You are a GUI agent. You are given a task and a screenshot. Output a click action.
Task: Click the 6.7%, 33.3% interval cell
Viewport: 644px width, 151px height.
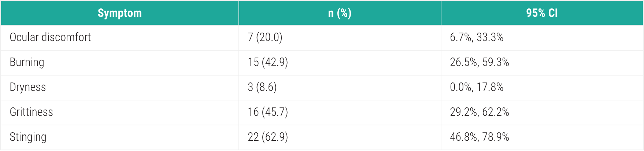pyautogui.click(x=542, y=38)
